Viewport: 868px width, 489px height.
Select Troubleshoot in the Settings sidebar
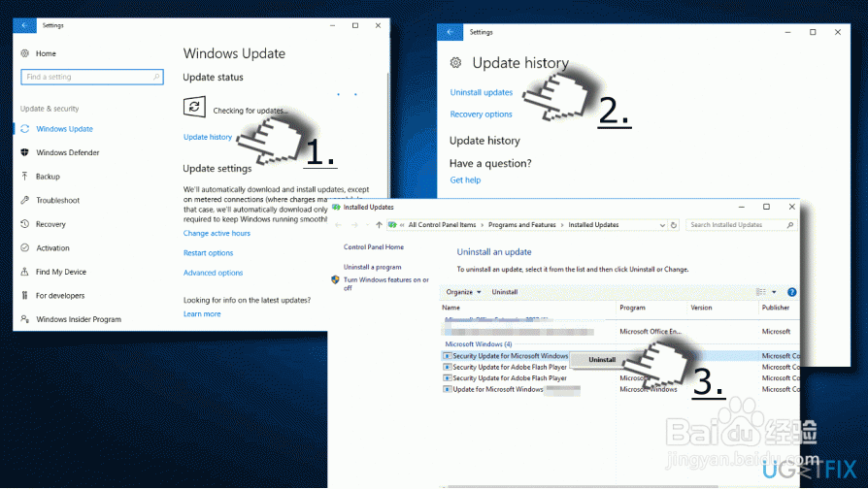coord(57,200)
